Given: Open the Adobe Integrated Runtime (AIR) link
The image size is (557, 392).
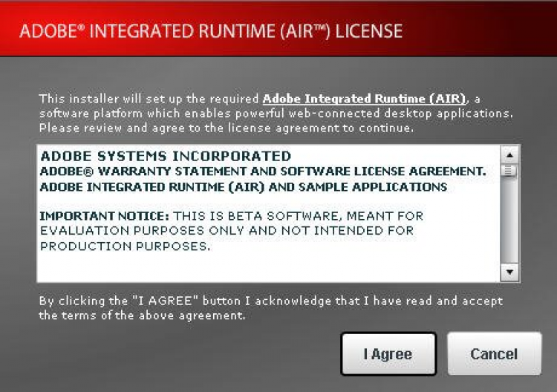Looking at the screenshot, I should coord(364,99).
